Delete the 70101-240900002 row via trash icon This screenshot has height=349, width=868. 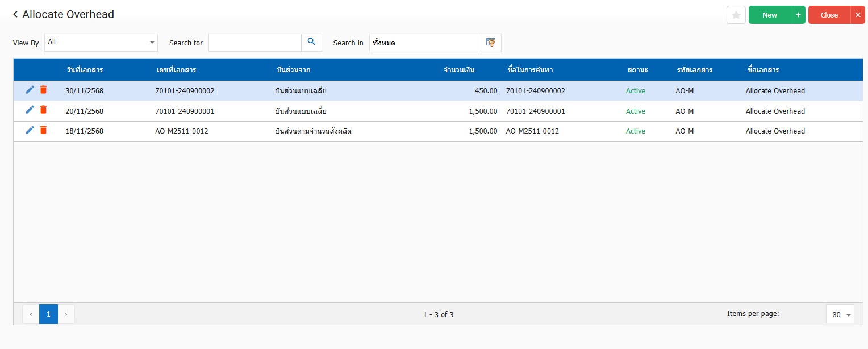(x=43, y=90)
